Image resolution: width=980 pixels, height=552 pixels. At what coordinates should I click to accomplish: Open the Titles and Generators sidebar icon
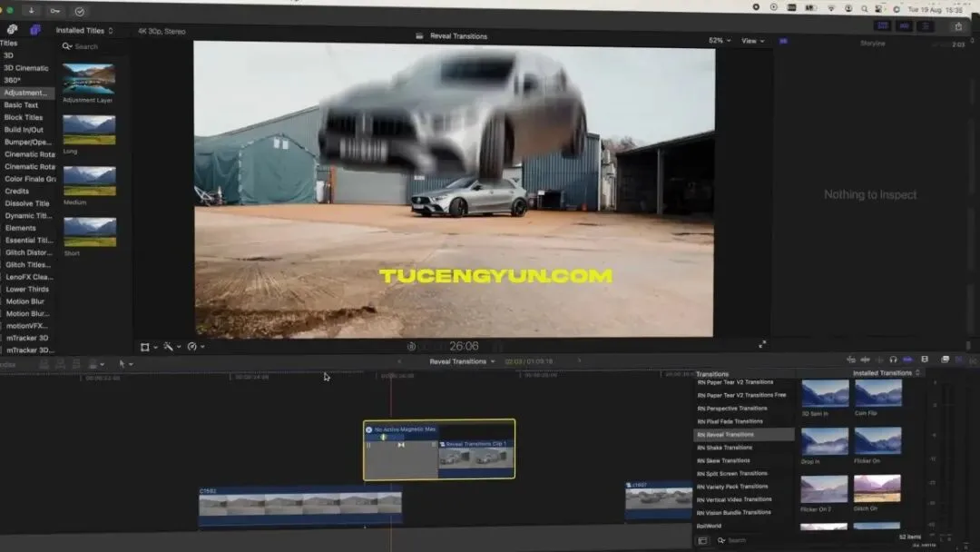coord(35,29)
